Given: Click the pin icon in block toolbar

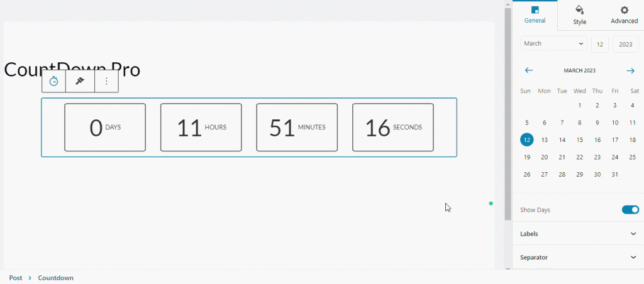Looking at the screenshot, I should (x=80, y=81).
